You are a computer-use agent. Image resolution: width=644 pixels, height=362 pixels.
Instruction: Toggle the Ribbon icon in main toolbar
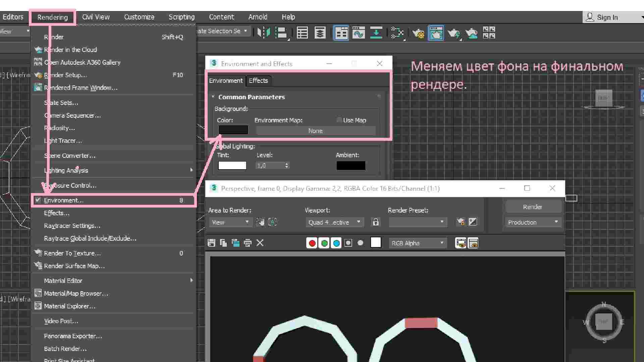[341, 33]
